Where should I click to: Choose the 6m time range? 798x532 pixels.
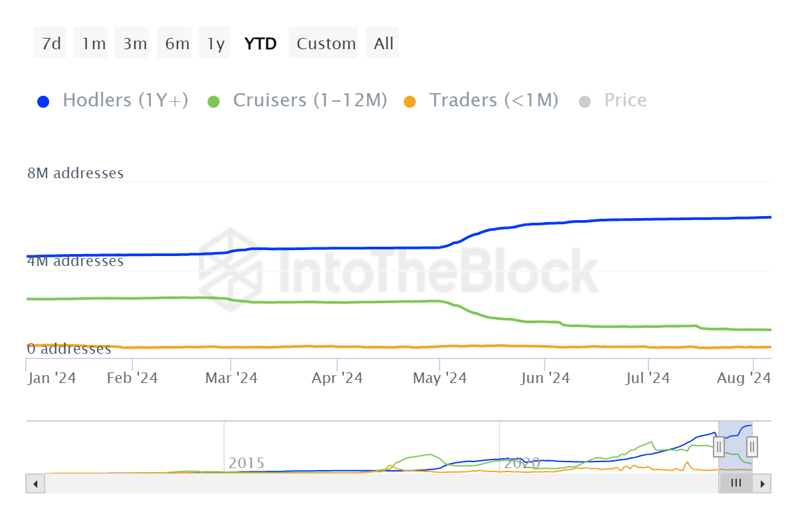click(177, 44)
